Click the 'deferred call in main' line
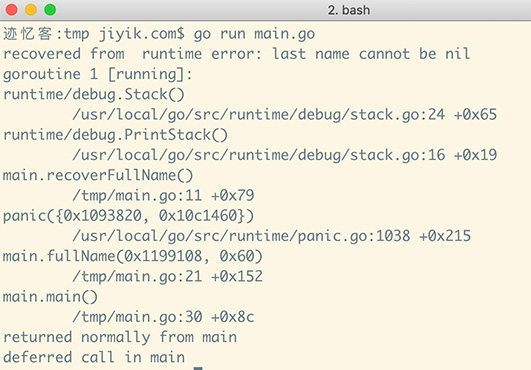Image resolution: width=531 pixels, height=370 pixels. pos(94,357)
